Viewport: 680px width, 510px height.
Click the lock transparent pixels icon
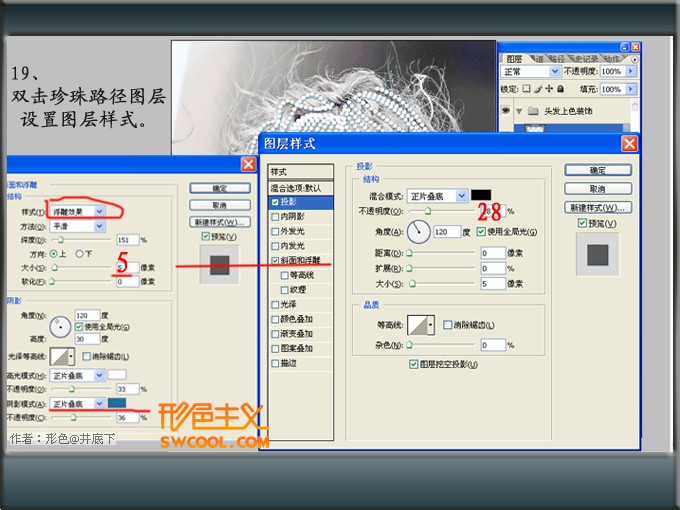[x=526, y=89]
